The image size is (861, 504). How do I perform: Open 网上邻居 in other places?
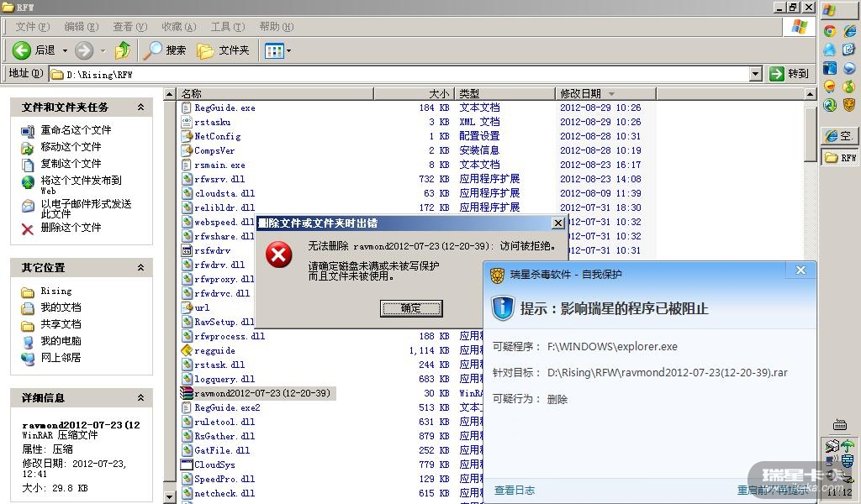pos(61,357)
